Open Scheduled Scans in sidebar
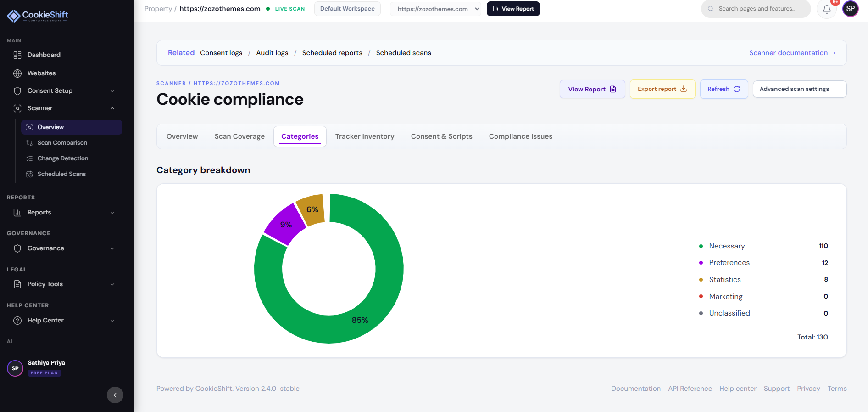The image size is (868, 412). click(x=72, y=174)
